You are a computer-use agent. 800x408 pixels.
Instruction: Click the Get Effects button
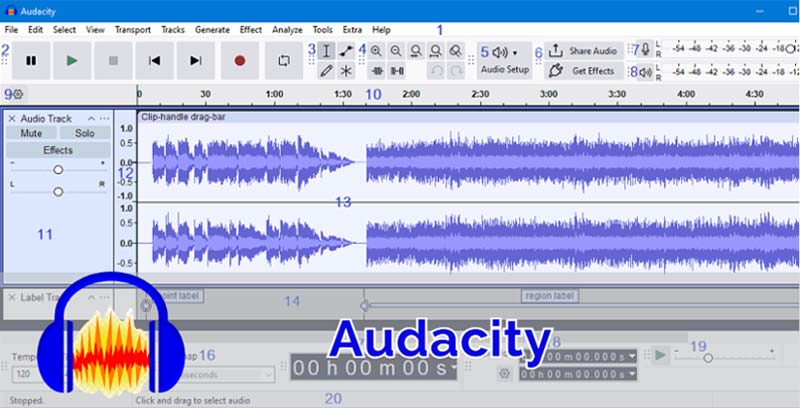point(585,71)
